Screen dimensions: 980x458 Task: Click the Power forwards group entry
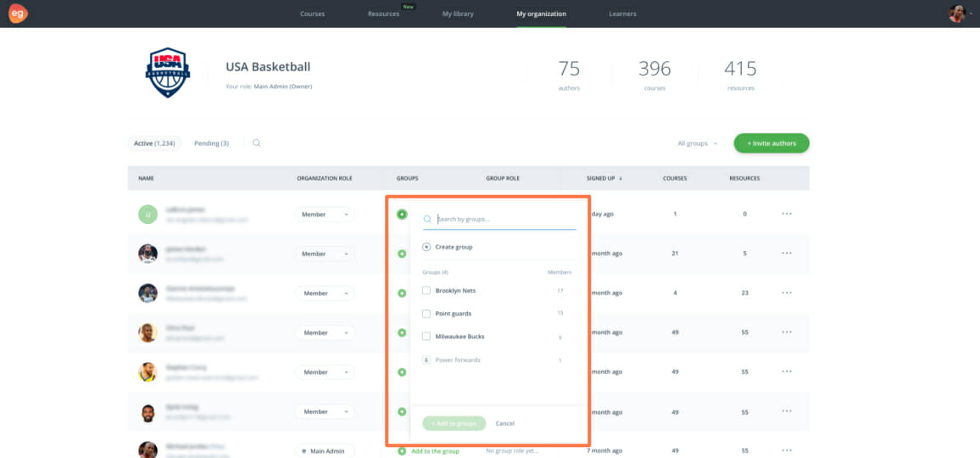tap(458, 360)
